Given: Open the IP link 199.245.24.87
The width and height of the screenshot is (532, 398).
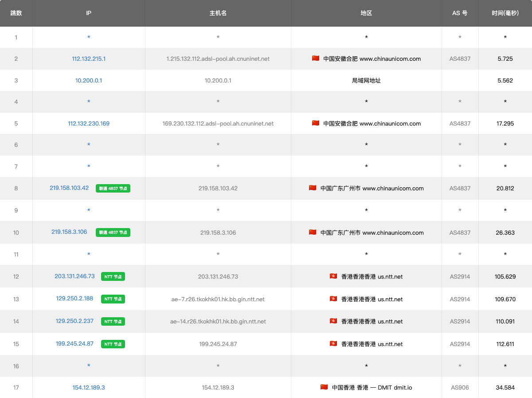Looking at the screenshot, I should [74, 343].
